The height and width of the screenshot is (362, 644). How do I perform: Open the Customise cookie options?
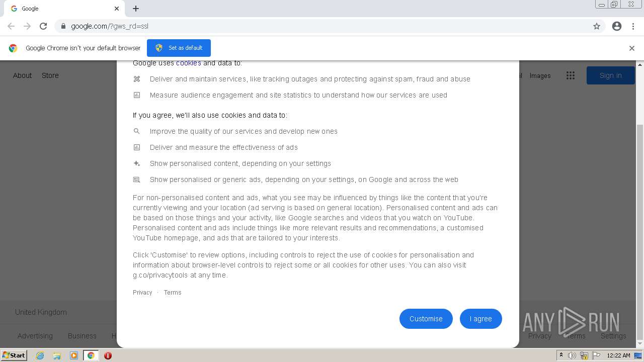point(426,319)
